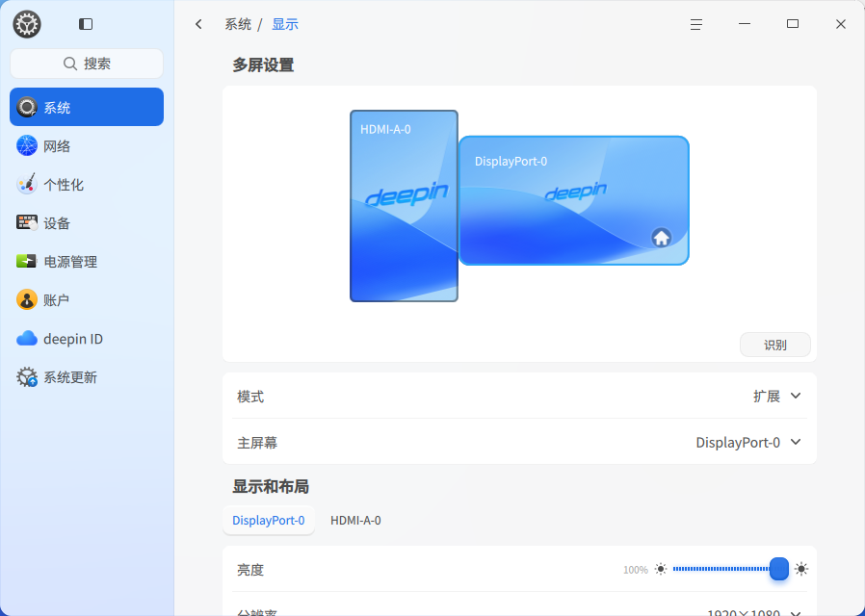Screen dimensions: 865x616
Task: Click the dim sun brightness icon
Action: coord(661,569)
